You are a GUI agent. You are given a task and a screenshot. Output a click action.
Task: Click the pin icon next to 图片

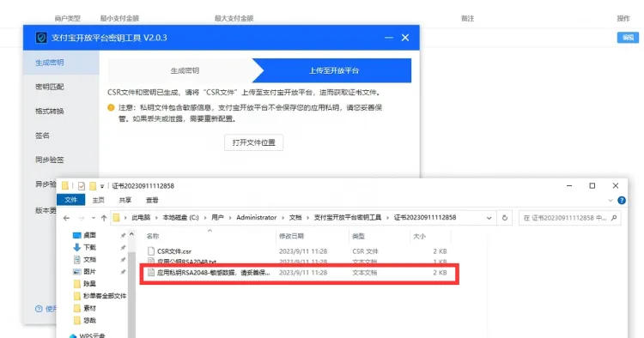click(x=123, y=272)
